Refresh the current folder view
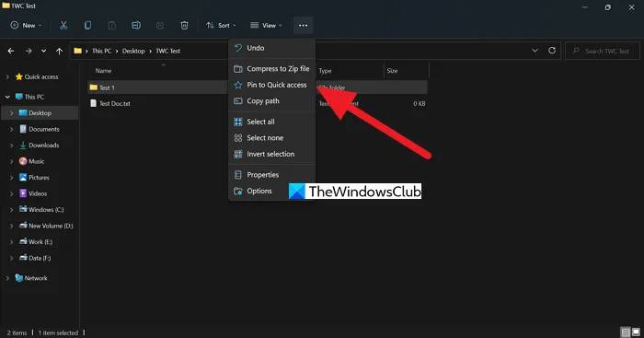644x338 pixels. pyautogui.click(x=552, y=51)
